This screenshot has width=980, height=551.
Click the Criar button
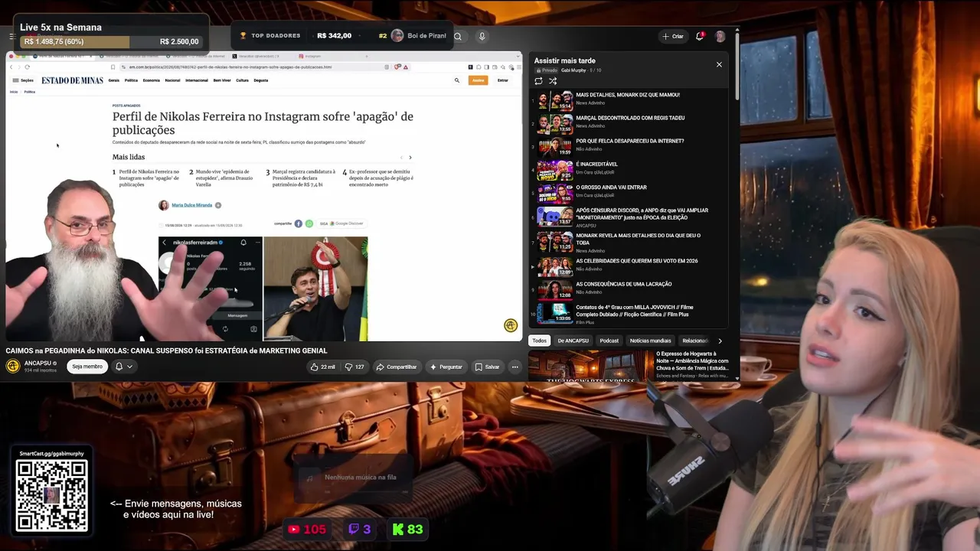673,36
